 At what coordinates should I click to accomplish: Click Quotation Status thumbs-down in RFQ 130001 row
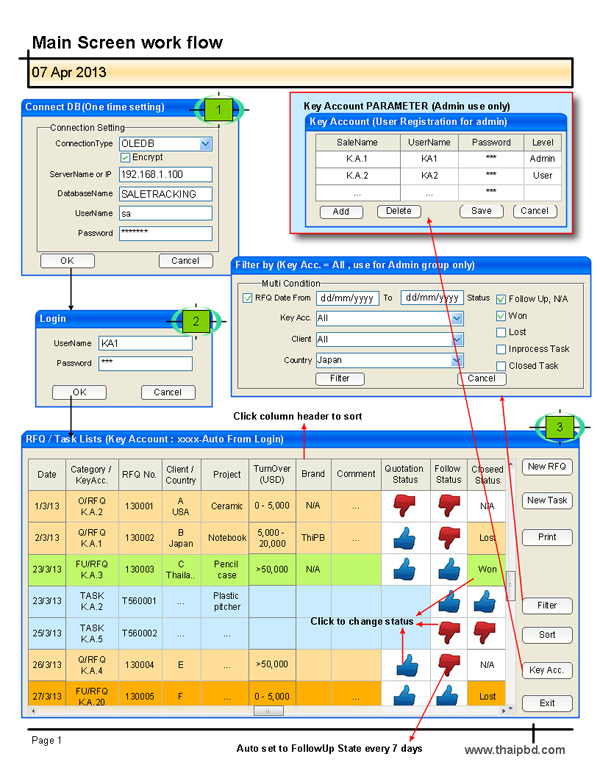[403, 505]
